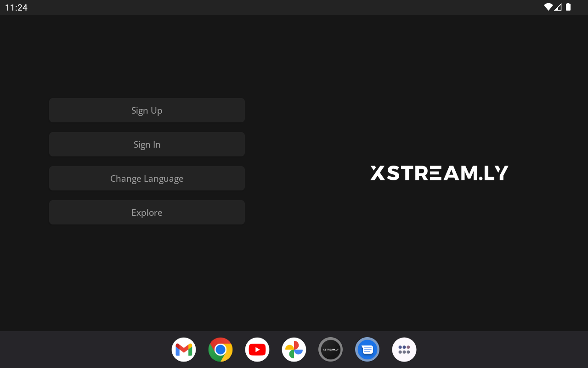Image resolution: width=588 pixels, height=368 pixels.
Task: Open the app drawer grid icon
Action: click(404, 350)
